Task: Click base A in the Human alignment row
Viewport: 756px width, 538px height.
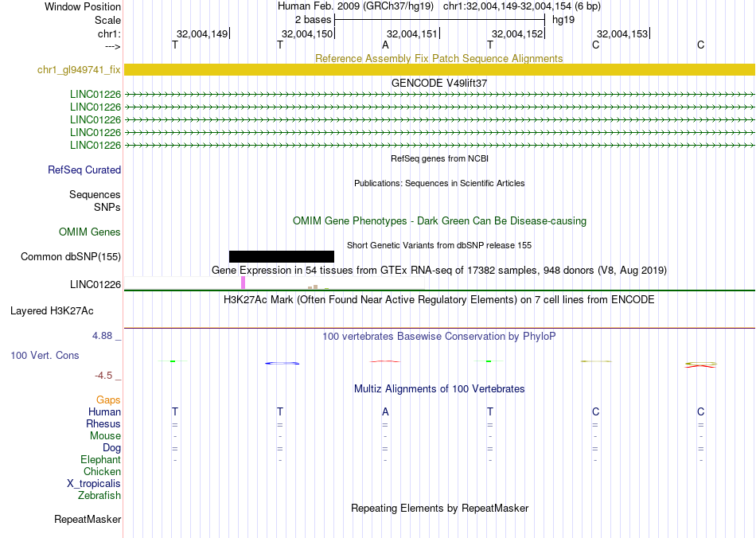Action: pyautogui.click(x=385, y=411)
